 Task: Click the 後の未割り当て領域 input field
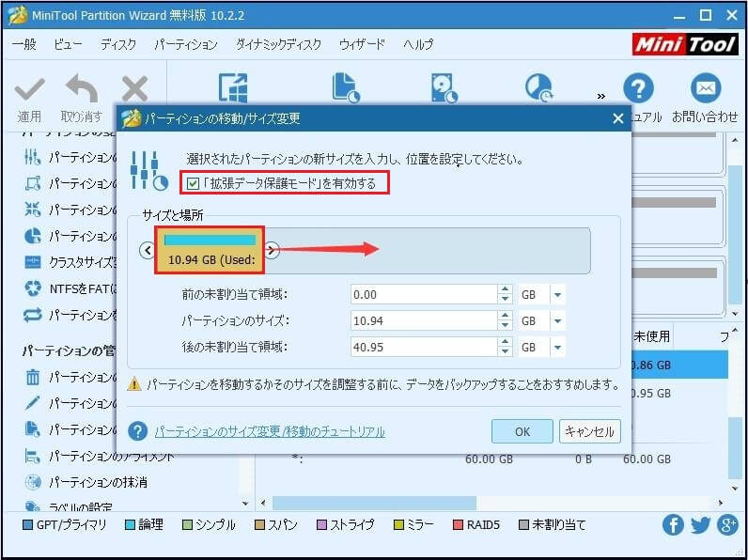click(424, 348)
